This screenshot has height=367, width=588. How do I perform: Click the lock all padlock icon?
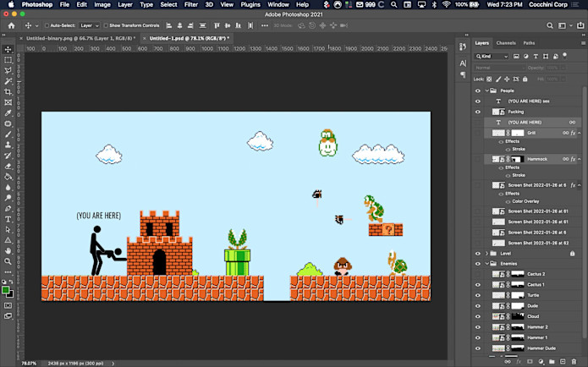click(525, 79)
